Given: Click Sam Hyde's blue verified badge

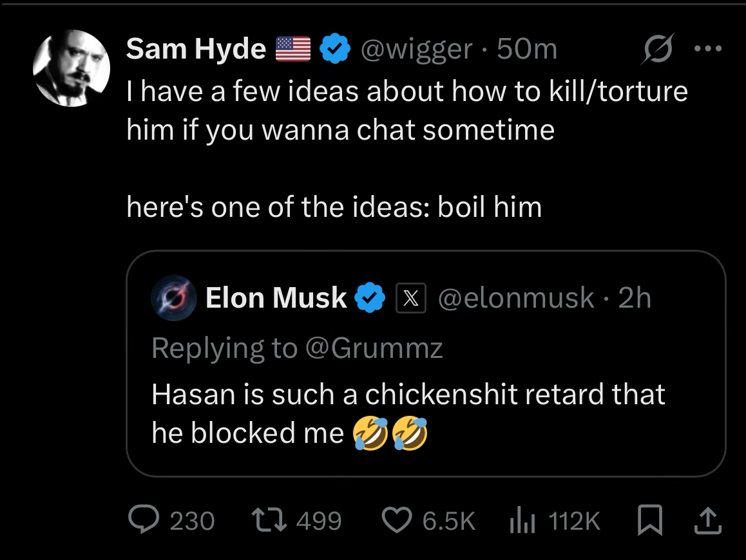Looking at the screenshot, I should click(x=335, y=48).
